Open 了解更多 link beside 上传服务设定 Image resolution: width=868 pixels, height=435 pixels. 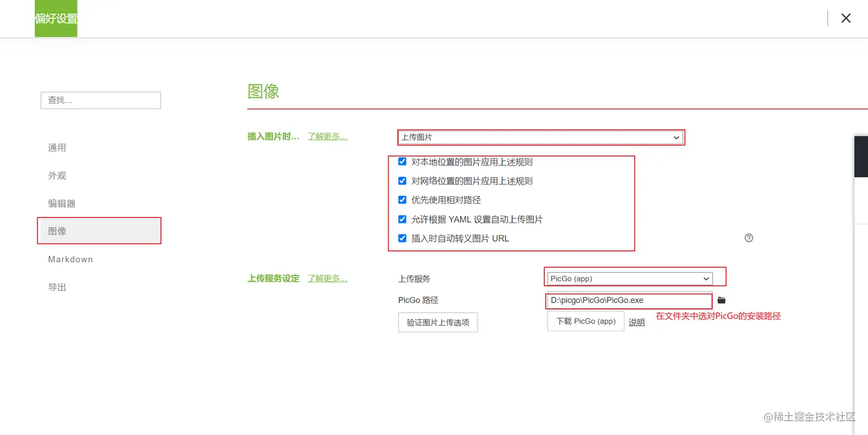[x=327, y=278]
